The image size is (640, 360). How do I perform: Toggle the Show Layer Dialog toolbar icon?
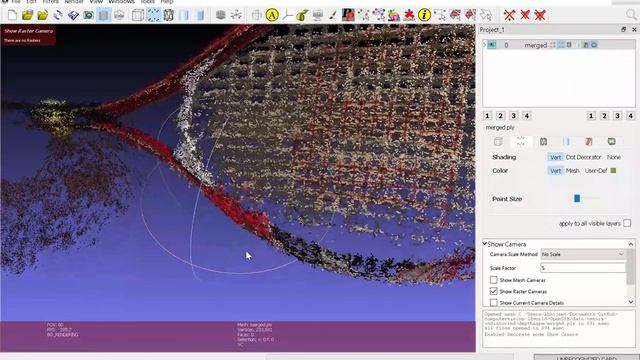pos(104,16)
